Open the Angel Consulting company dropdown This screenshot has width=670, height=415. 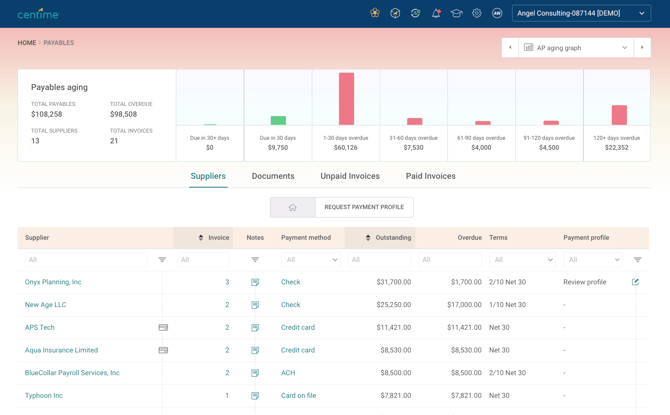tap(582, 13)
